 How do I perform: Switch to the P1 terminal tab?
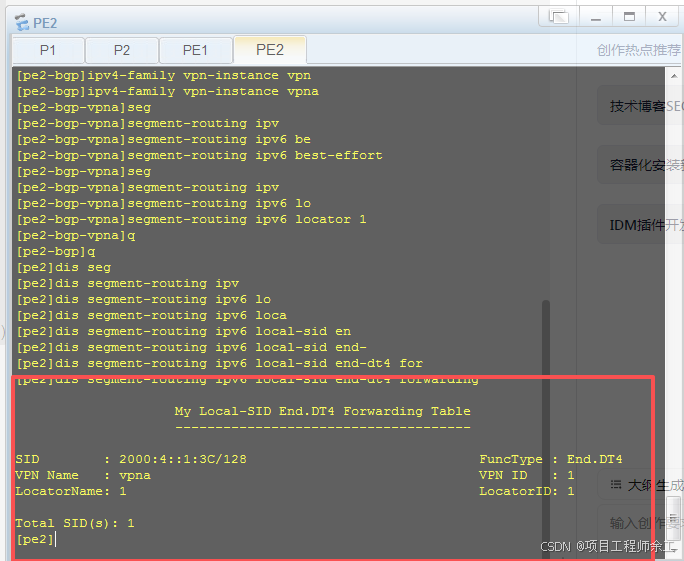pyautogui.click(x=48, y=50)
